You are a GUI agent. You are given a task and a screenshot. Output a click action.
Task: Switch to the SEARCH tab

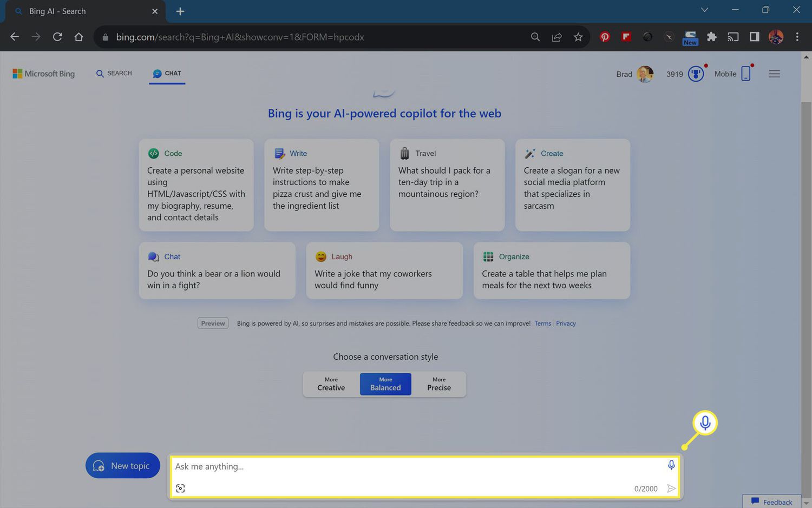pyautogui.click(x=114, y=74)
